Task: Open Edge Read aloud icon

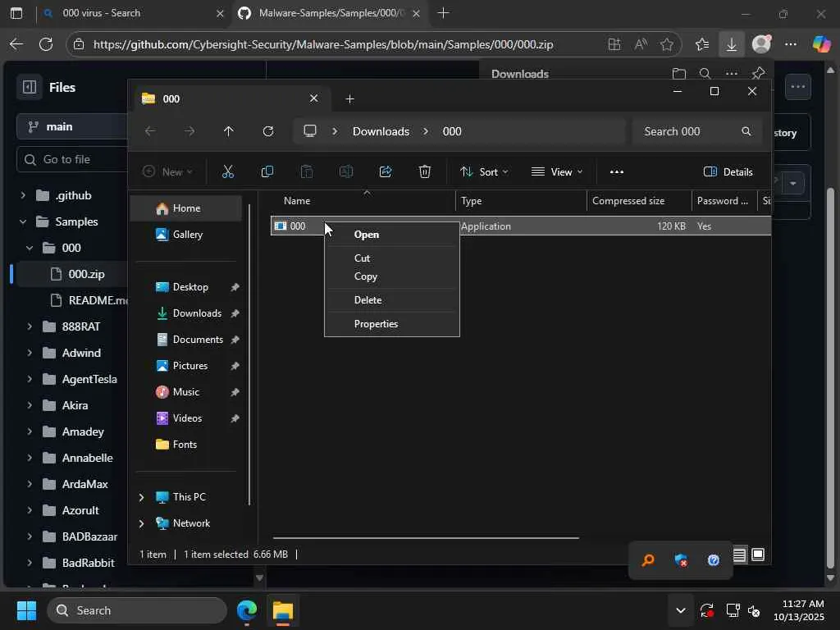Action: tap(641, 44)
